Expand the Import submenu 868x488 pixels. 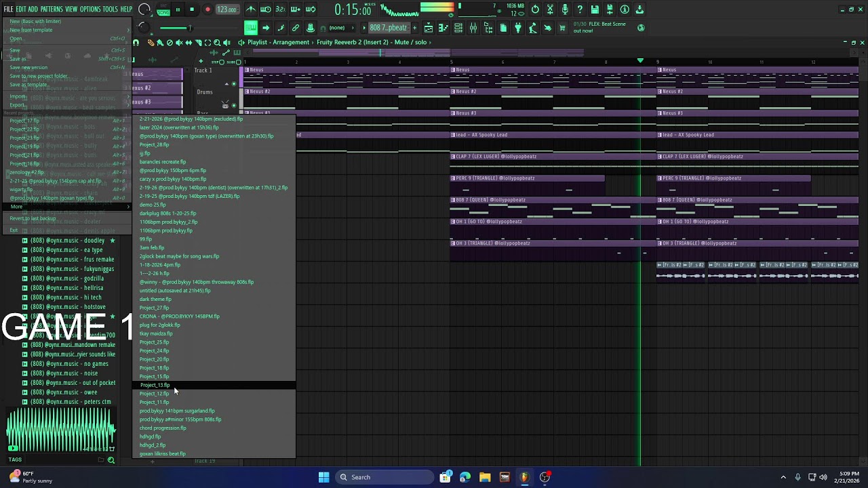pos(68,96)
